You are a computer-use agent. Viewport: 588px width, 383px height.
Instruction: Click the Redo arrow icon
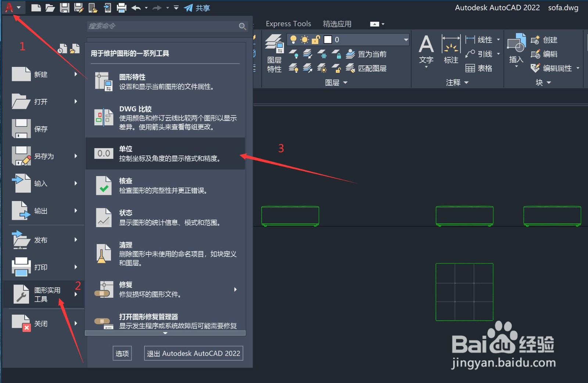coord(157,8)
